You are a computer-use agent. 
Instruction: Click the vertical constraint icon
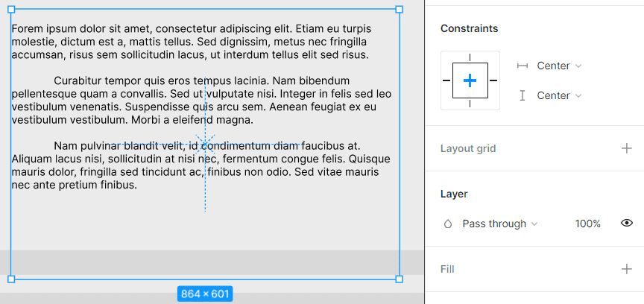pyautogui.click(x=522, y=95)
